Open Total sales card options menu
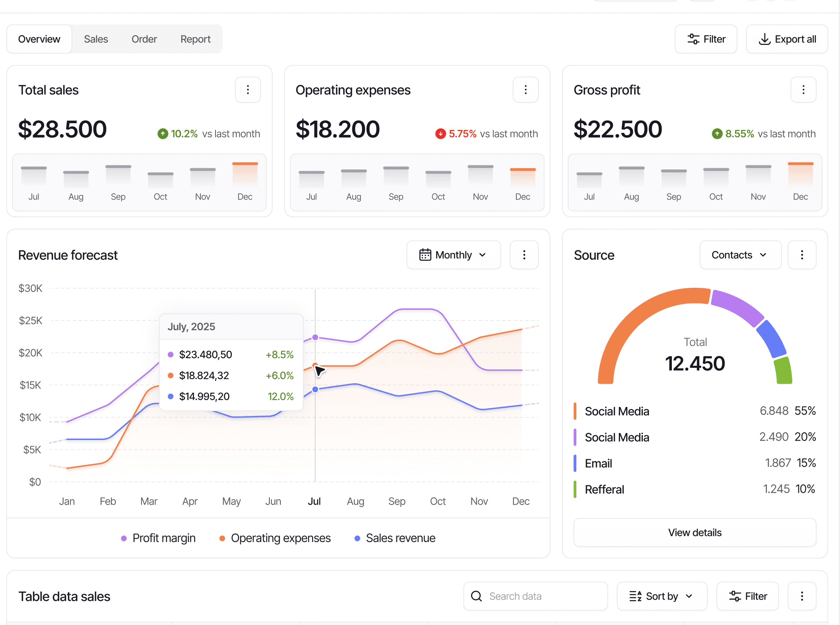 click(248, 90)
